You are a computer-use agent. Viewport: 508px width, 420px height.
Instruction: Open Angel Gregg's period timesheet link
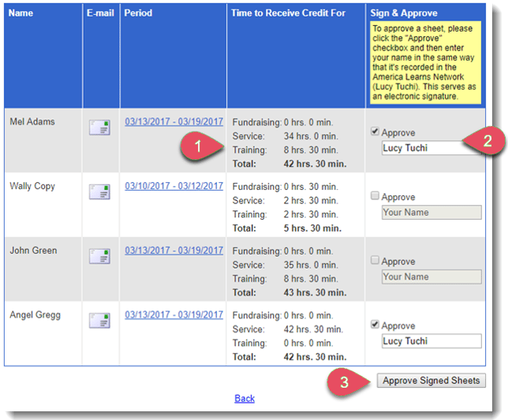click(x=174, y=316)
